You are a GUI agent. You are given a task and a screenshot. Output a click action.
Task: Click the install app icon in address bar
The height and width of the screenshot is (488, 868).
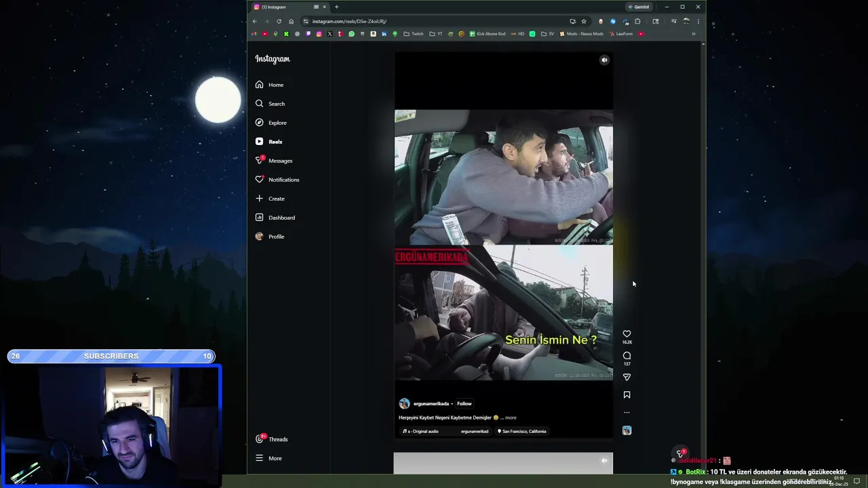pyautogui.click(x=572, y=21)
